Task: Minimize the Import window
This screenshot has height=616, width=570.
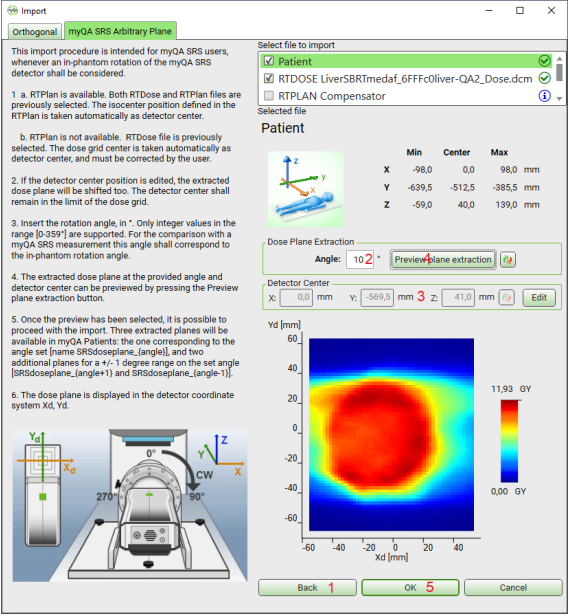Action: point(489,11)
